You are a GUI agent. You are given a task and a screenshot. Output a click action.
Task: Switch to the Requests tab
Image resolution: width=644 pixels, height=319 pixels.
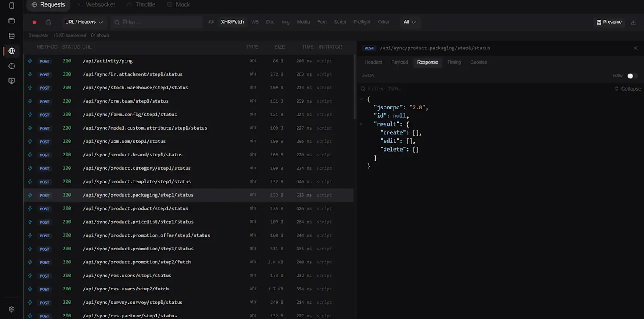point(48,5)
